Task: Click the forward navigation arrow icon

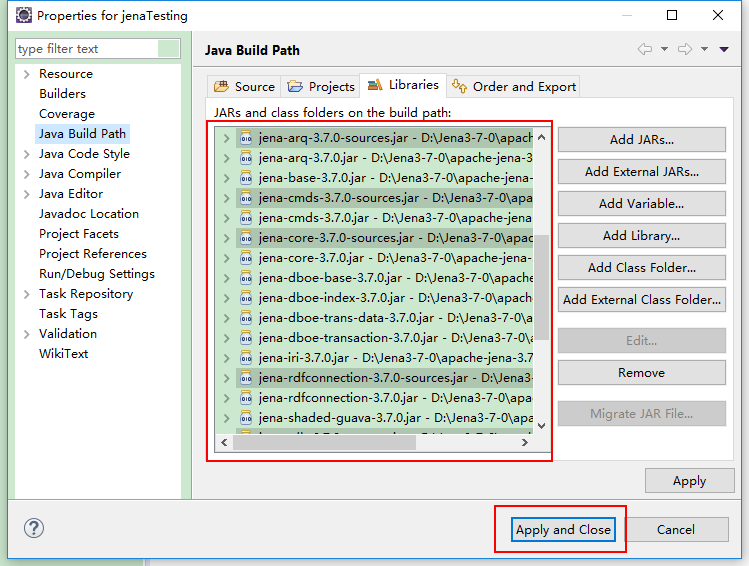Action: click(685, 49)
